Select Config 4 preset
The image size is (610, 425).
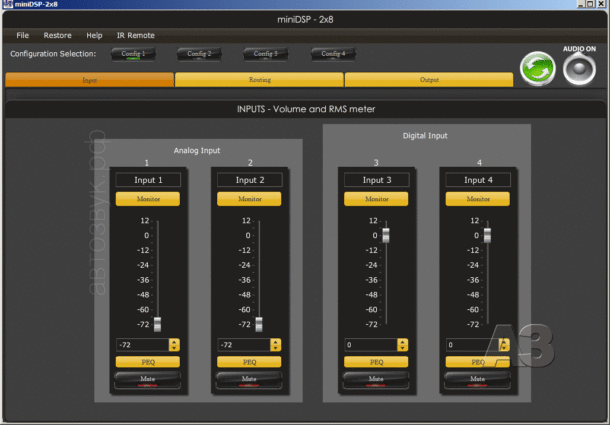pos(333,54)
